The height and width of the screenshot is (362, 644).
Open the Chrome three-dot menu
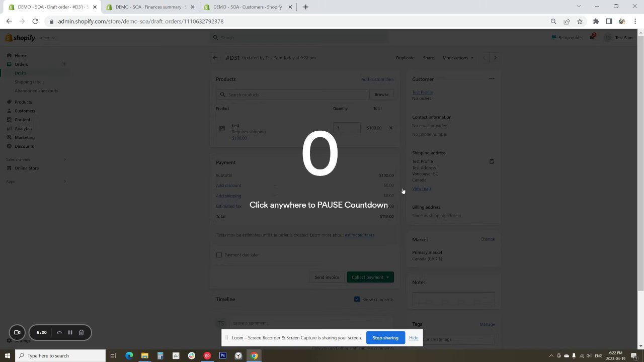click(635, 21)
